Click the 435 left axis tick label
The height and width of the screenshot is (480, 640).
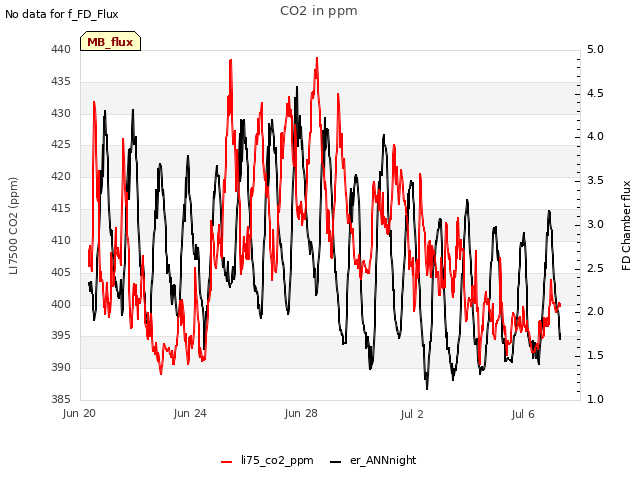point(61,82)
